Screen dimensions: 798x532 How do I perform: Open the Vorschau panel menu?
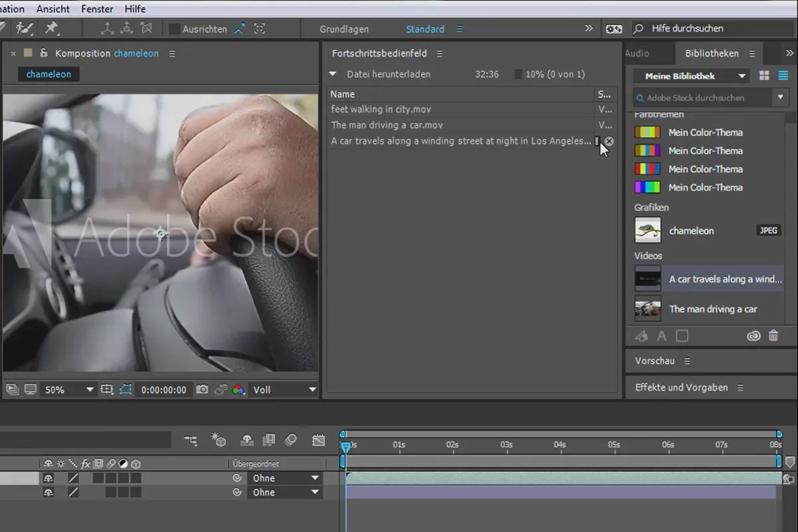pyautogui.click(x=687, y=361)
